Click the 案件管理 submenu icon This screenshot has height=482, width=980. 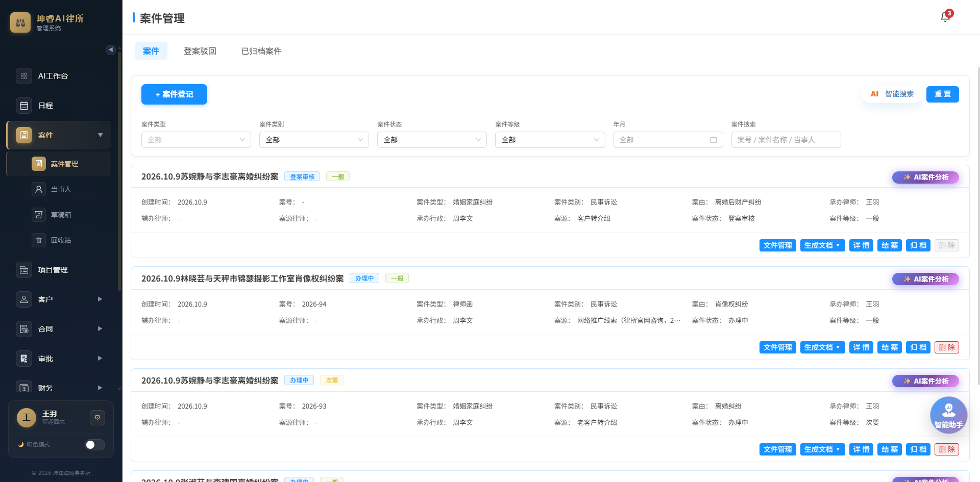coord(39,164)
